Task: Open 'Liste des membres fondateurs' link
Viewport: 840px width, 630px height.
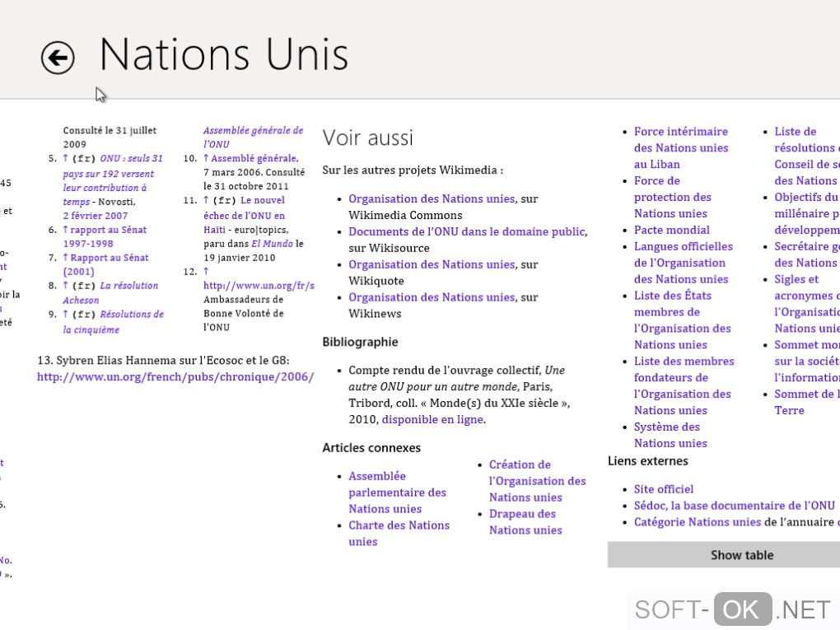Action: 684,385
